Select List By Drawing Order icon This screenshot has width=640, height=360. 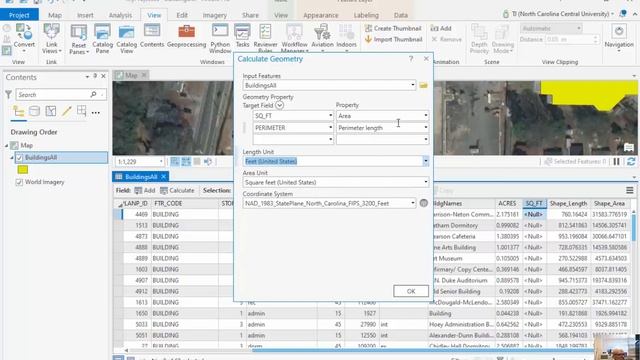18,111
